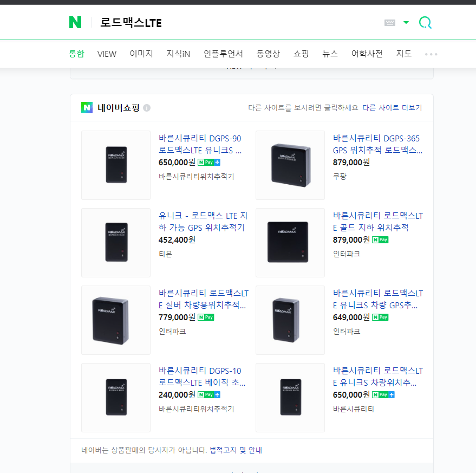Click the Naver Shopping N logo icon

(87, 107)
